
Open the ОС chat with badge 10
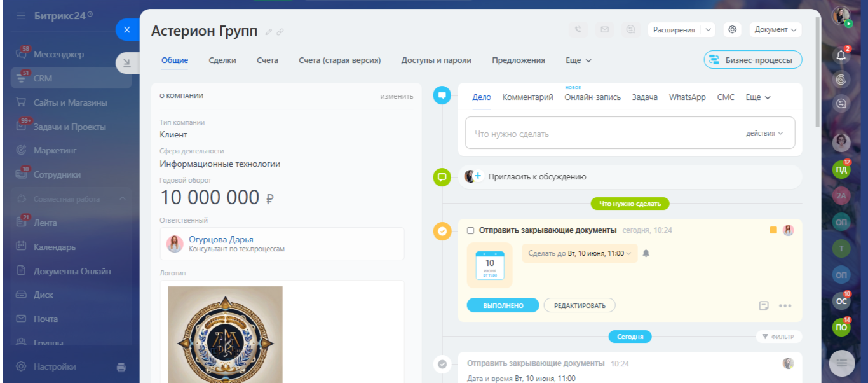point(841,301)
